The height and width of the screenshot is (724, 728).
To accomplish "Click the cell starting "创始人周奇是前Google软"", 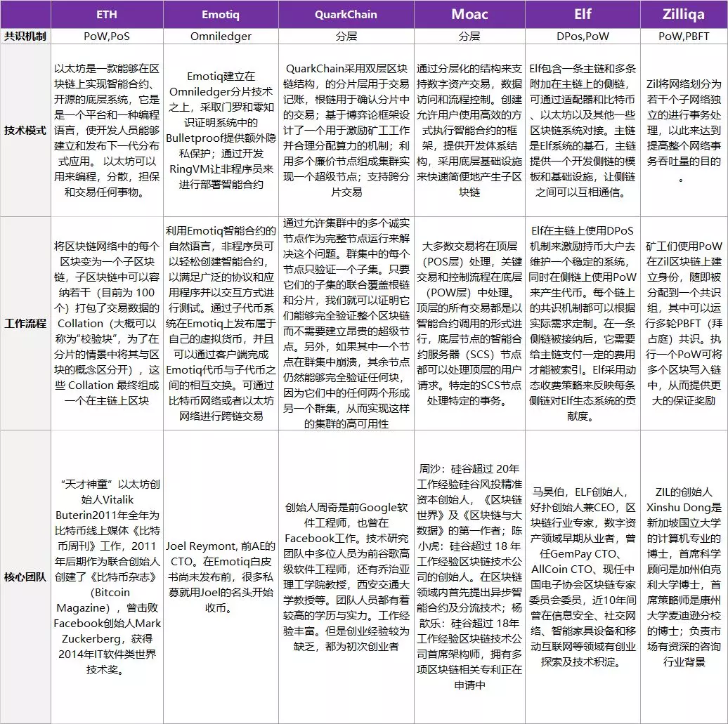I will (346, 577).
